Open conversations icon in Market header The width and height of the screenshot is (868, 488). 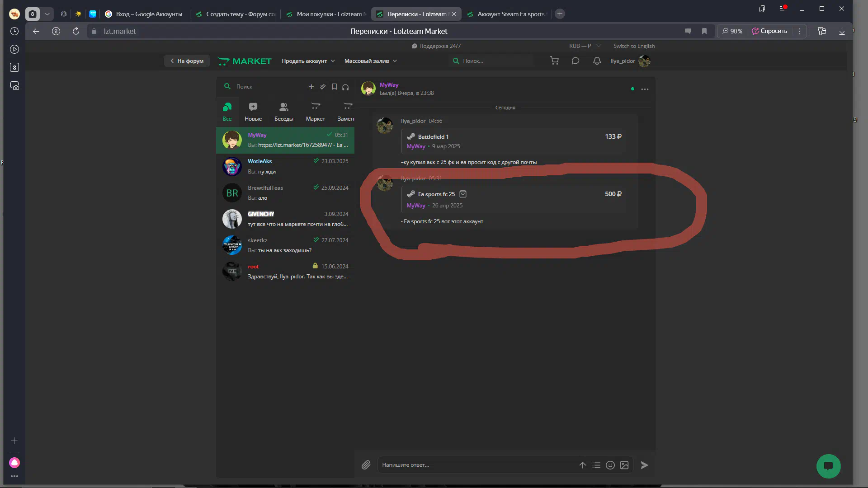tap(576, 61)
